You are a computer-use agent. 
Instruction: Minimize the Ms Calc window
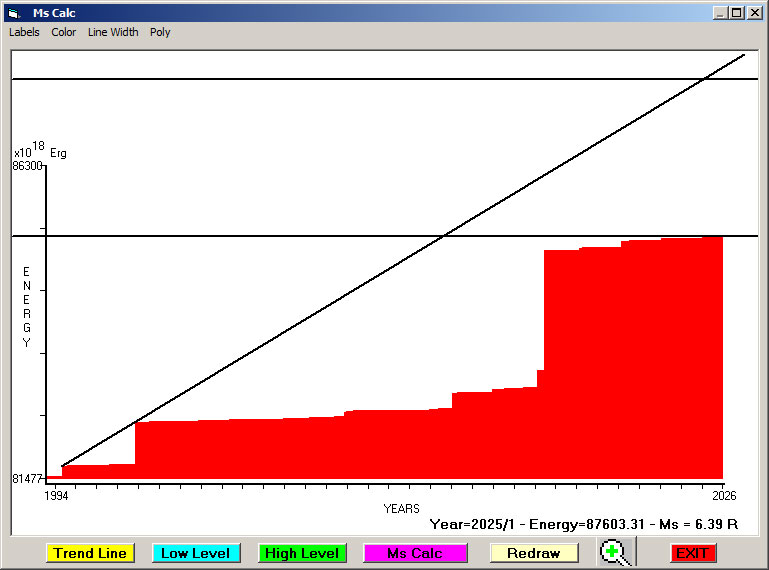pos(720,13)
